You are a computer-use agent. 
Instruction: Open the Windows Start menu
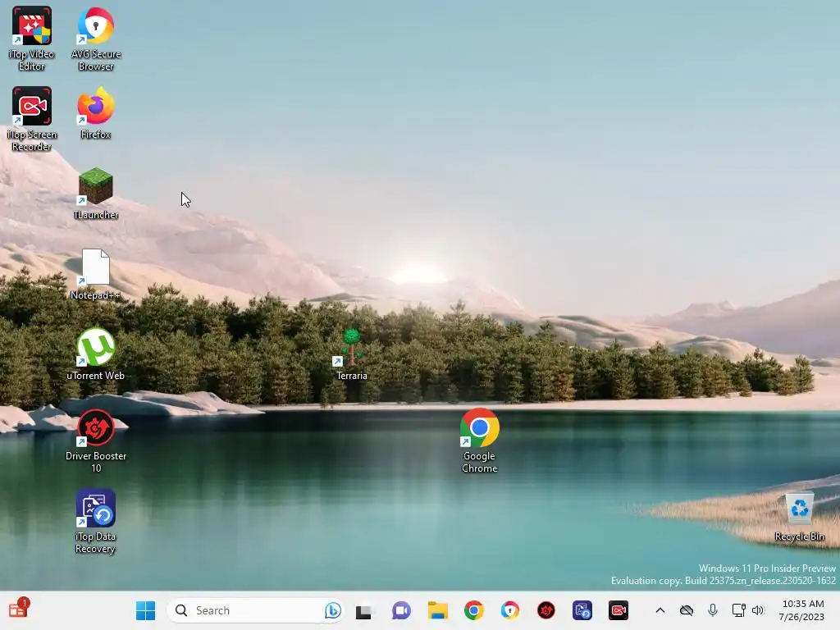point(146,610)
